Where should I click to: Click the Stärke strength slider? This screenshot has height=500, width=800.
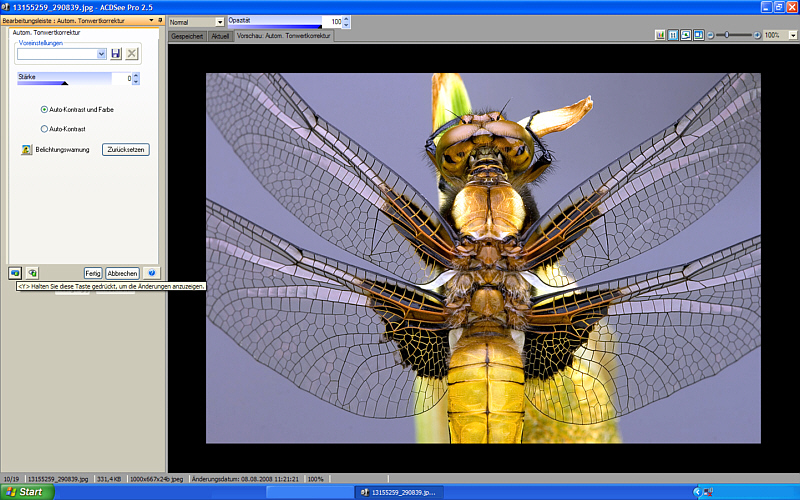[x=65, y=78]
